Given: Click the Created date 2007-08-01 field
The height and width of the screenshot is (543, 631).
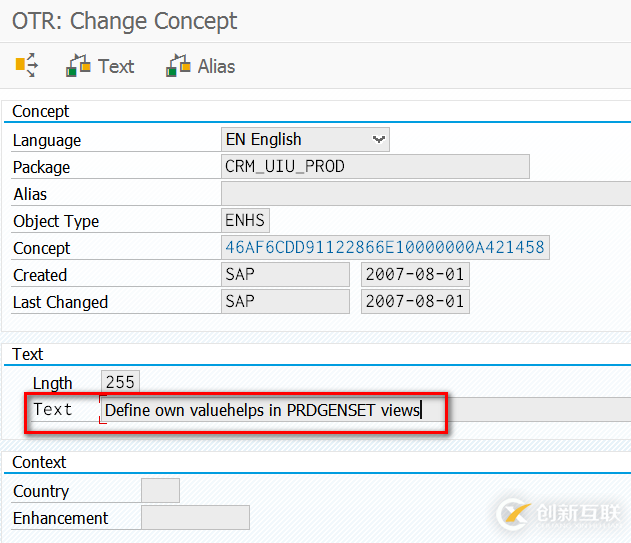Looking at the screenshot, I should click(x=415, y=275).
